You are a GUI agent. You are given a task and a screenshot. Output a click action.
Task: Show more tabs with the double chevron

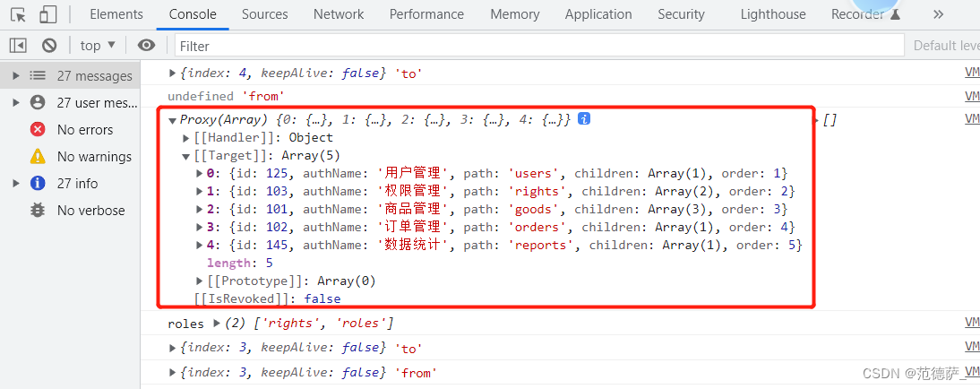click(x=938, y=14)
